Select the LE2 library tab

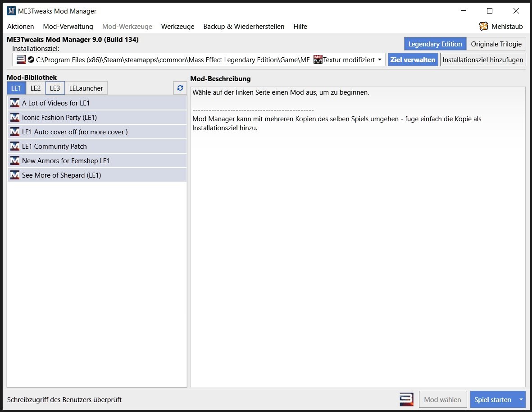click(36, 88)
